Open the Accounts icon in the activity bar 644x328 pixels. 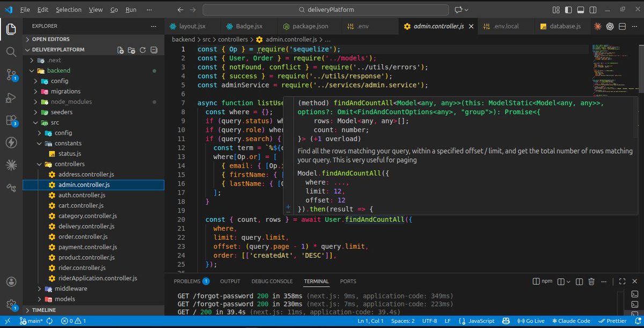coord(11,281)
